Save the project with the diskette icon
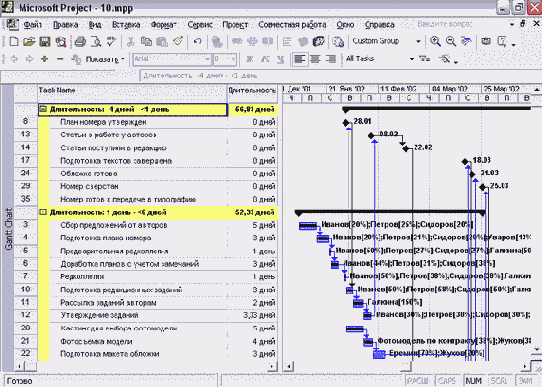Screen dimensions: 542x387 click(x=45, y=42)
